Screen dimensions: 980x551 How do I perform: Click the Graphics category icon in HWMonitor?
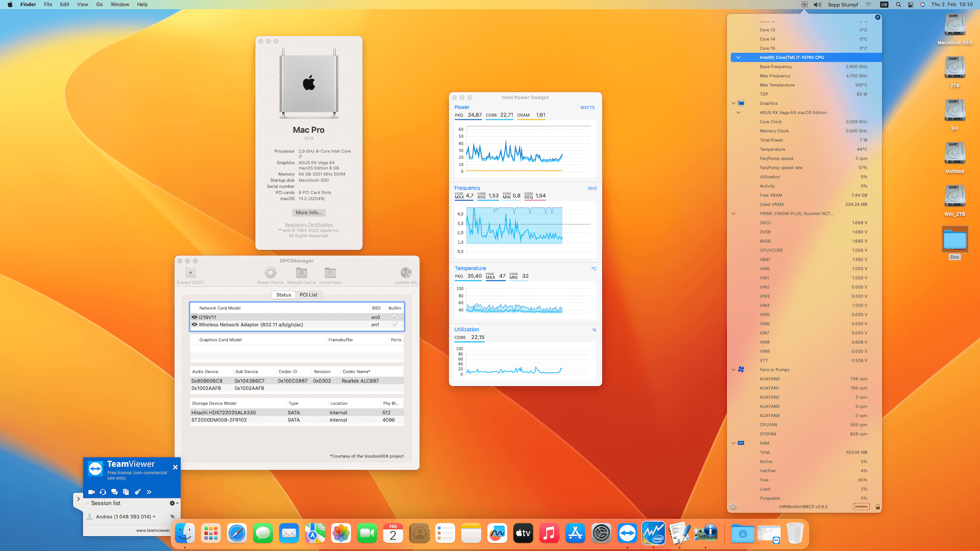pyautogui.click(x=741, y=104)
